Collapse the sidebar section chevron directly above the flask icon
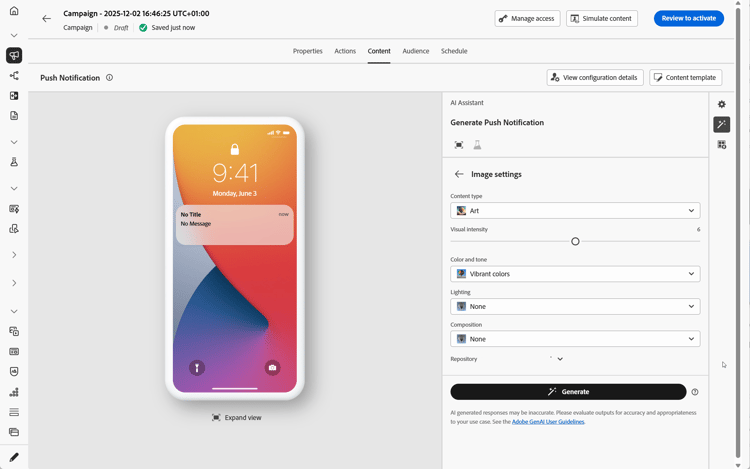The image size is (750, 469). tap(14, 142)
